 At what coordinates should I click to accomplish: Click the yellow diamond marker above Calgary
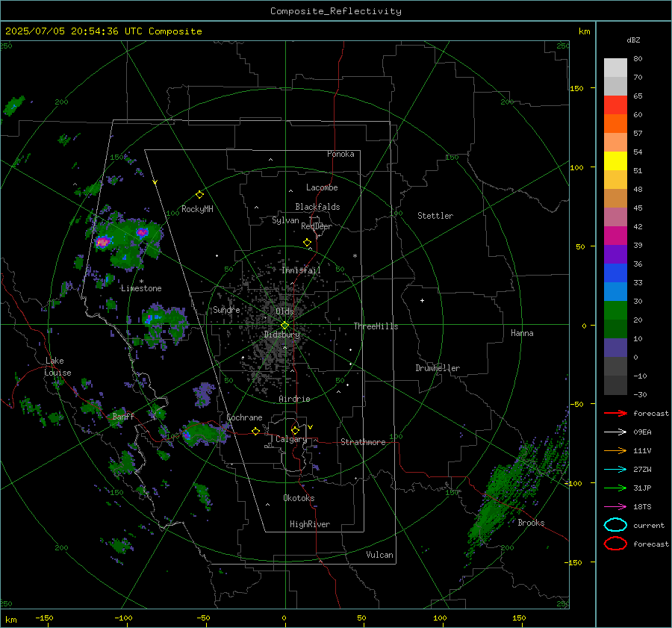[295, 430]
